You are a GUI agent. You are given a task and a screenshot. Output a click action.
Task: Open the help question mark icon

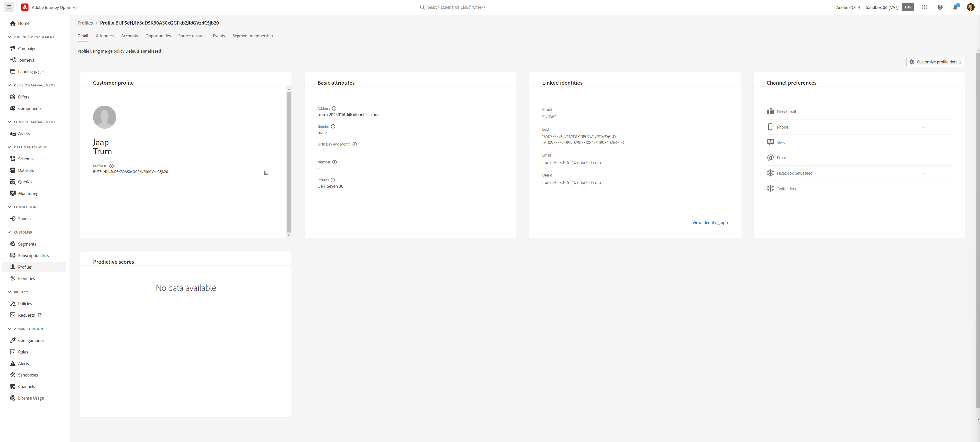tap(940, 7)
